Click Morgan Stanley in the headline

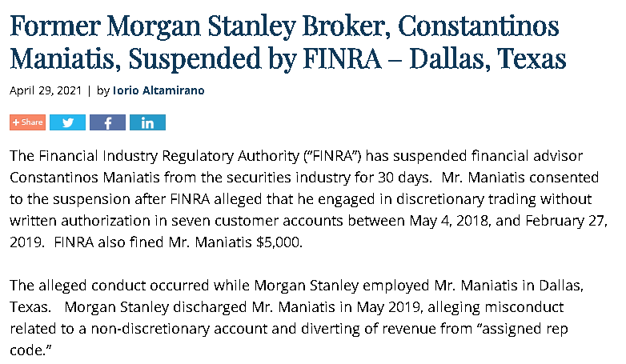pyautogui.click(x=201, y=26)
